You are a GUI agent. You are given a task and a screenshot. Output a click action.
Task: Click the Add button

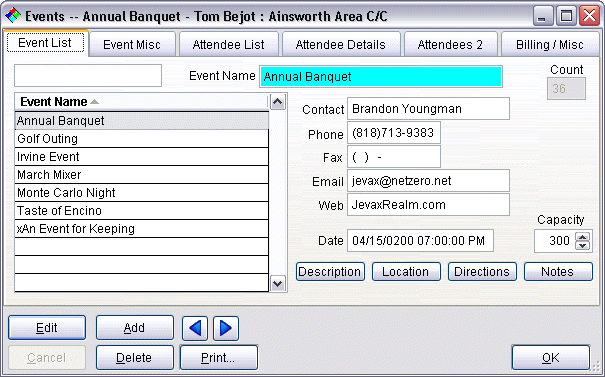[135, 328]
